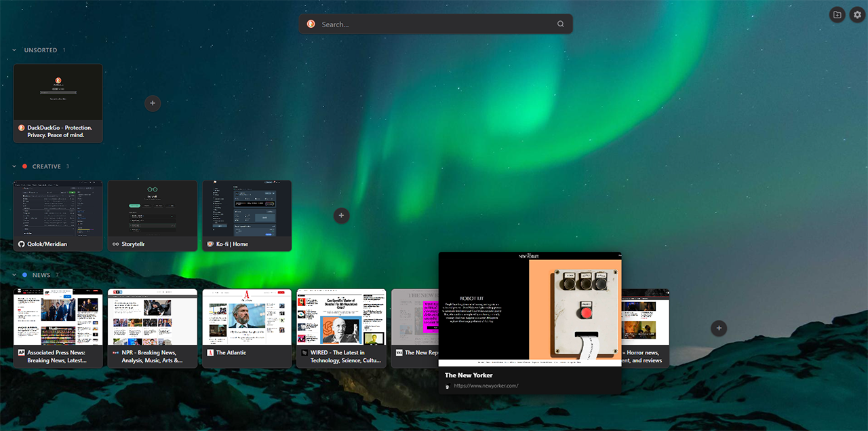Click the GitHub favicon on Qolok/Meridian tab
868x431 pixels.
click(x=21, y=244)
